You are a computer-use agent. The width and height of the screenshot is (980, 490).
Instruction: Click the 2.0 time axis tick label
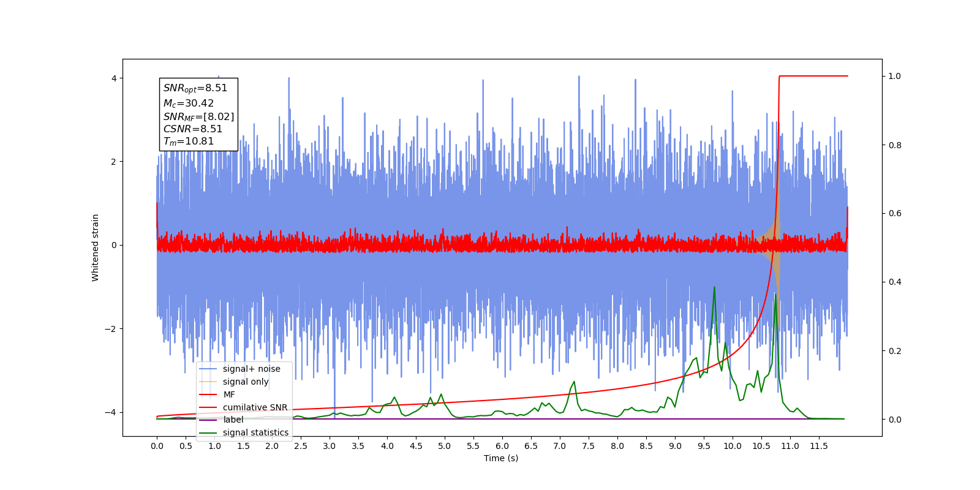coord(272,446)
